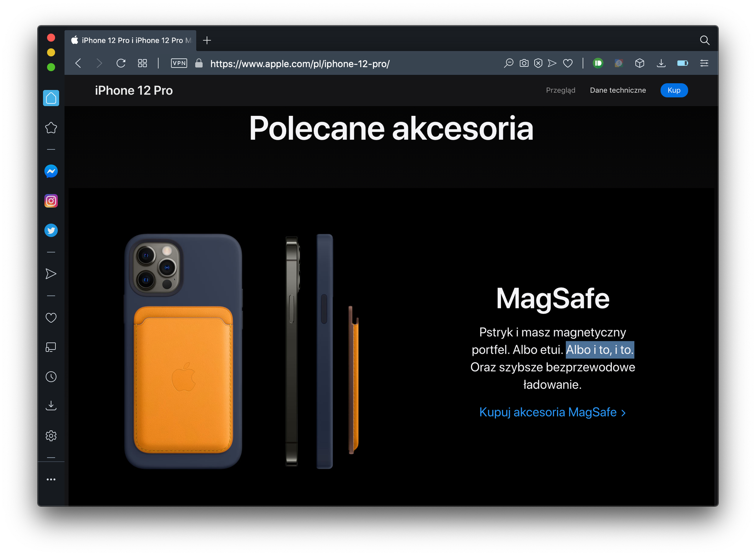Send page to My Flow from address bar
The width and height of the screenshot is (756, 556).
click(x=552, y=63)
